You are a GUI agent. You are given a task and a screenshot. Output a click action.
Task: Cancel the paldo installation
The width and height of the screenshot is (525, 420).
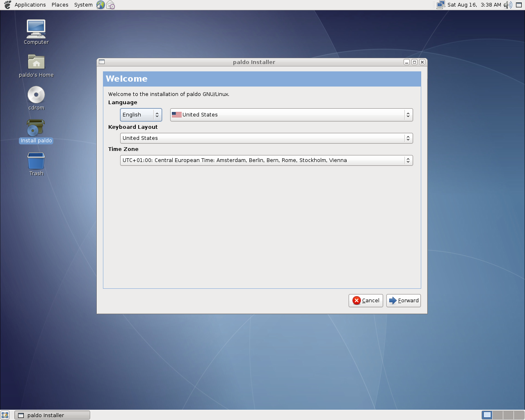coord(366,301)
